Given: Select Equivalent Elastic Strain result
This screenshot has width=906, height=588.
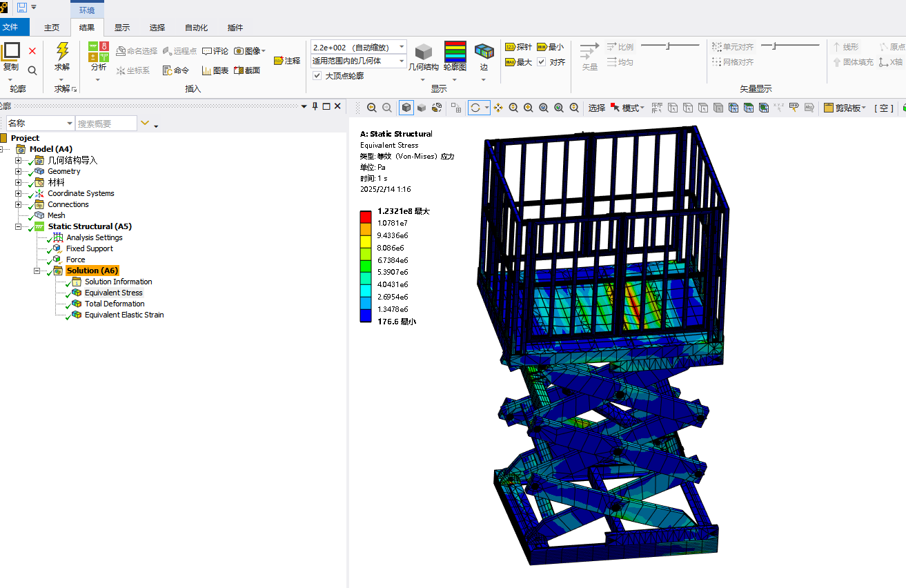Looking at the screenshot, I should 124,315.
